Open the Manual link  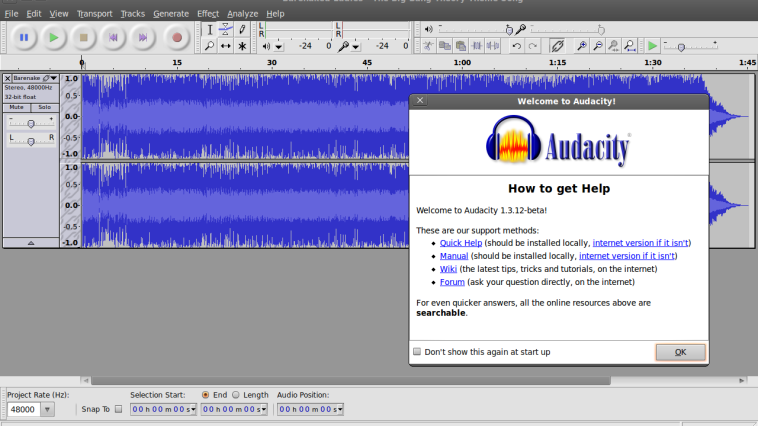click(454, 256)
